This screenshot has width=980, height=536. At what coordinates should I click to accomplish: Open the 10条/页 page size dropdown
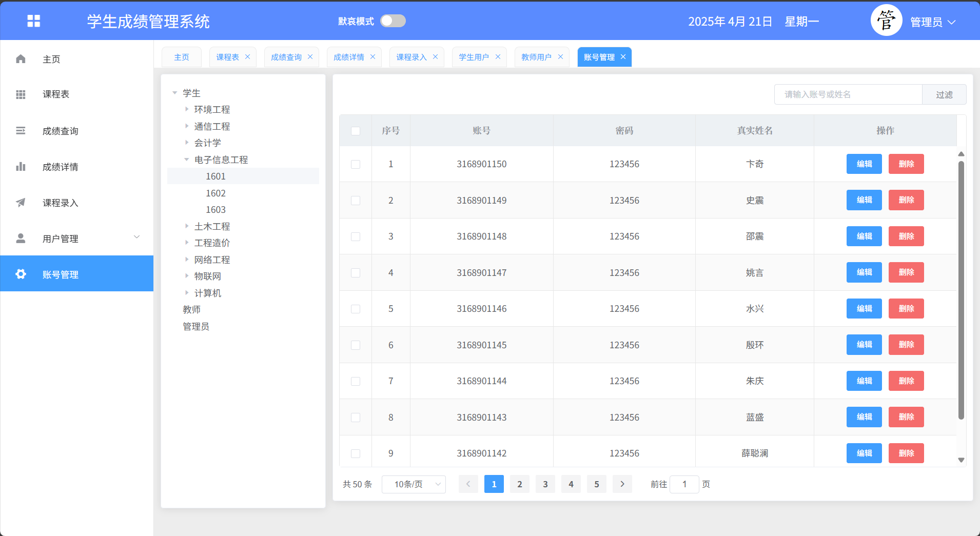(414, 484)
